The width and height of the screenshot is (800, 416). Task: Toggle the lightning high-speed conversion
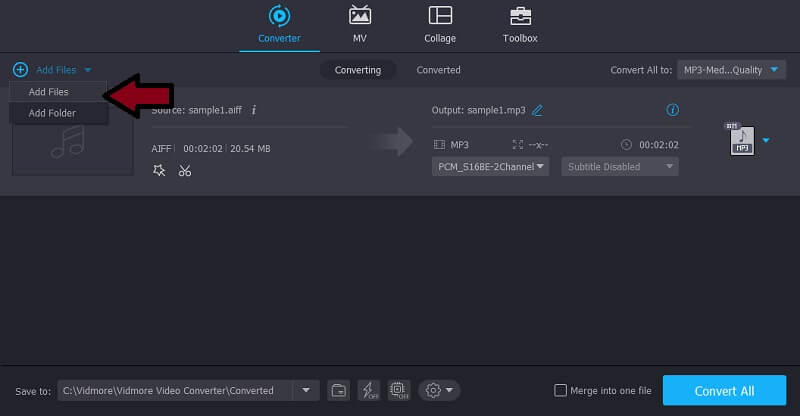(368, 390)
